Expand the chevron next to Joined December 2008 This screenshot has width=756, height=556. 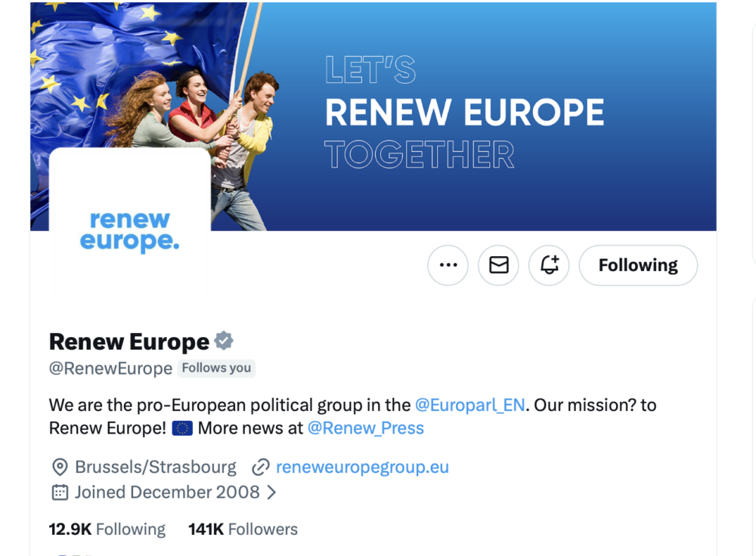[x=272, y=493]
